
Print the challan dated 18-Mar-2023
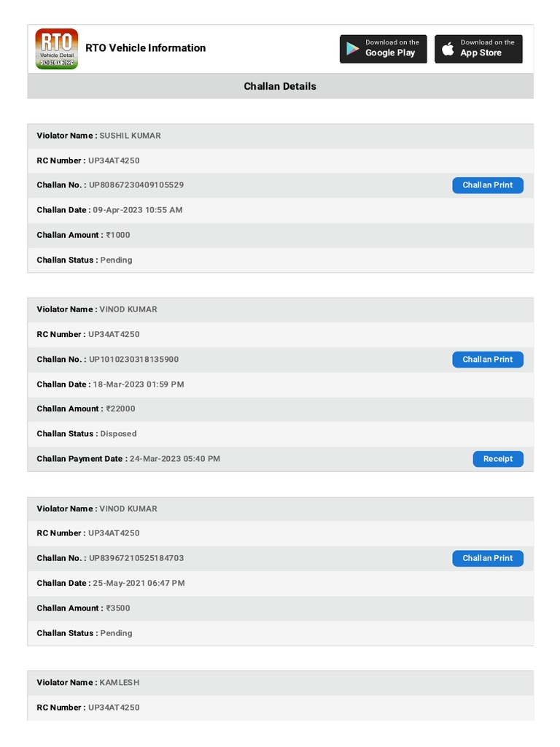488,360
